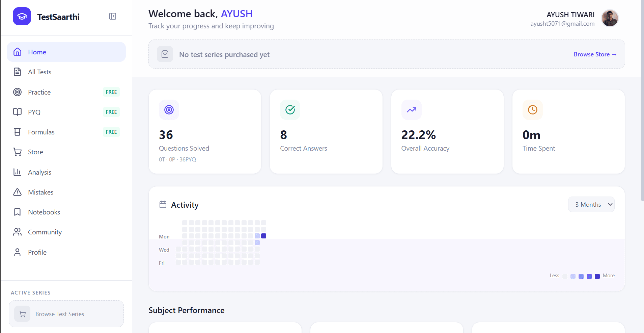Click the green checkmark icon above Correct Answers
The height and width of the screenshot is (333, 644).
coord(290,110)
